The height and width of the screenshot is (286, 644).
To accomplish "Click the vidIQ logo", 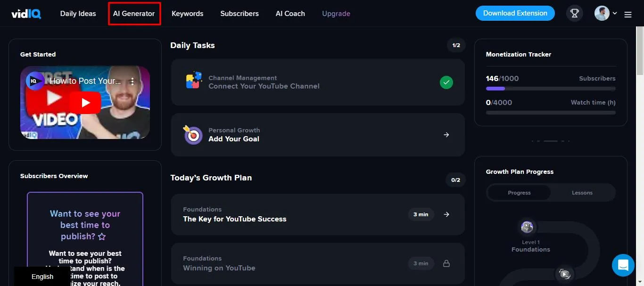I will coord(26,14).
